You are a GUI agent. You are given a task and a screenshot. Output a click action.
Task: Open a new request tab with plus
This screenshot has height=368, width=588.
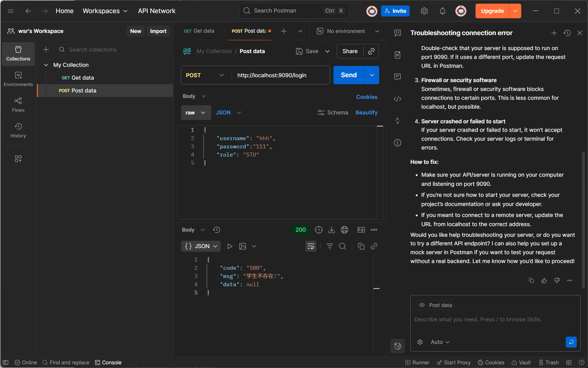pyautogui.click(x=284, y=31)
